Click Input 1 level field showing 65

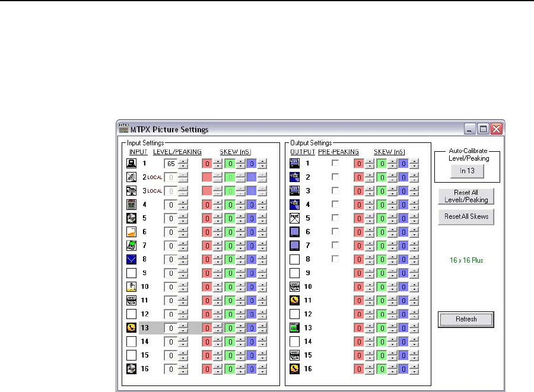click(x=171, y=164)
